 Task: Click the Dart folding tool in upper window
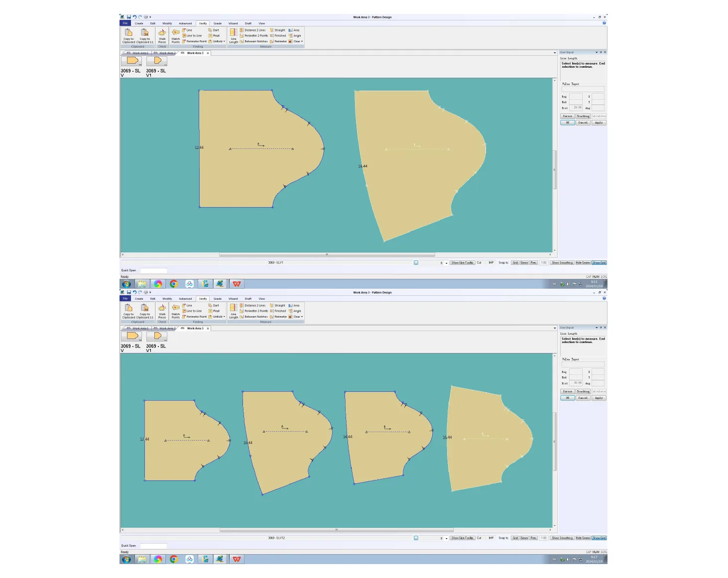click(214, 30)
